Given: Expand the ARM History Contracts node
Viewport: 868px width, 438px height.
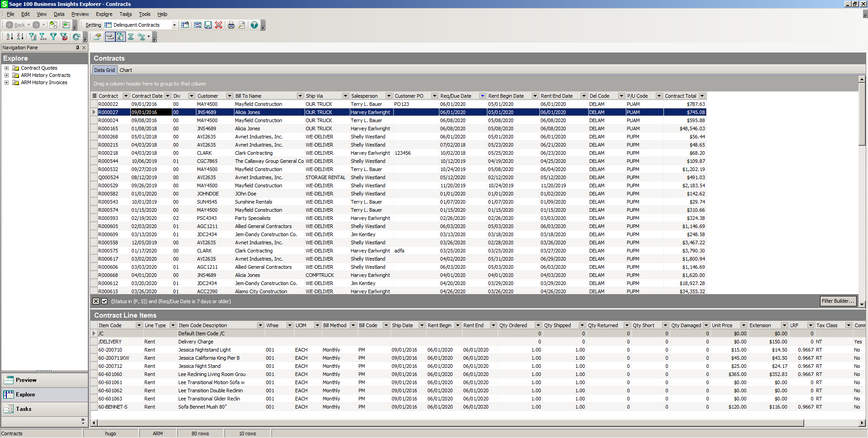Looking at the screenshot, I should (6, 76).
